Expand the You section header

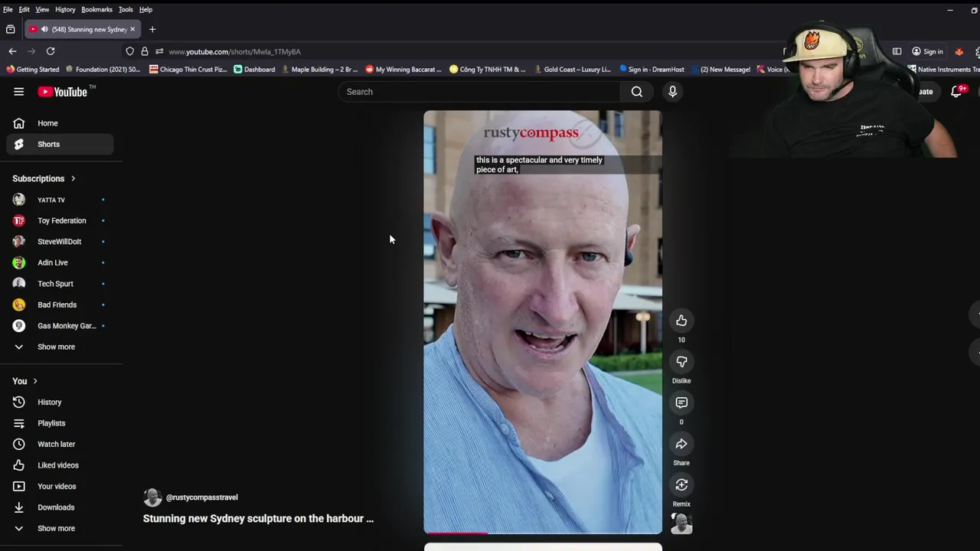[x=24, y=381]
